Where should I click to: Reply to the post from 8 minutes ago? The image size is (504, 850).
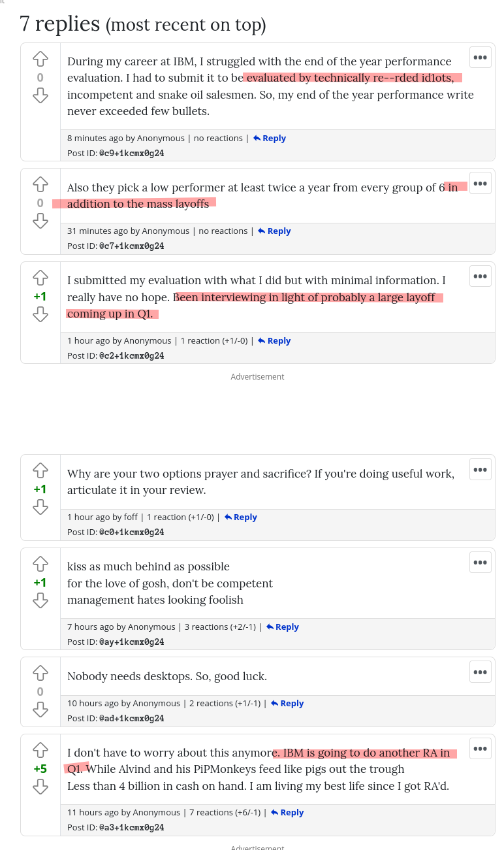pyautogui.click(x=270, y=139)
